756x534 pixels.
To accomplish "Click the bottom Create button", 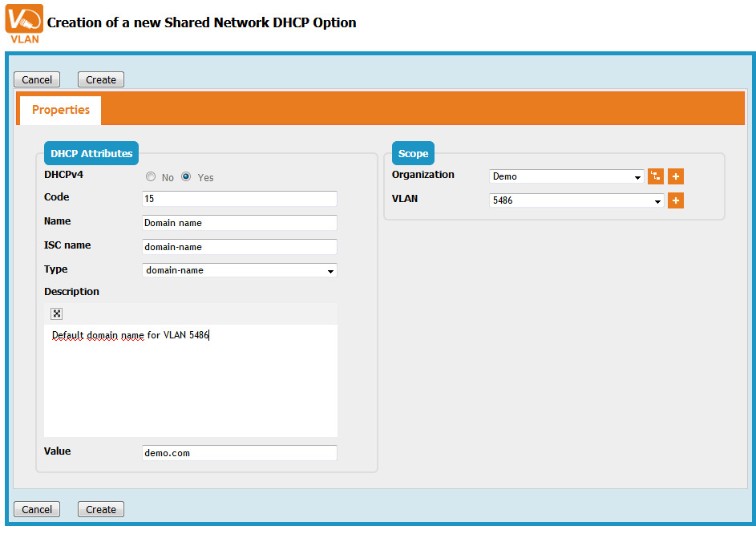I will point(101,509).
